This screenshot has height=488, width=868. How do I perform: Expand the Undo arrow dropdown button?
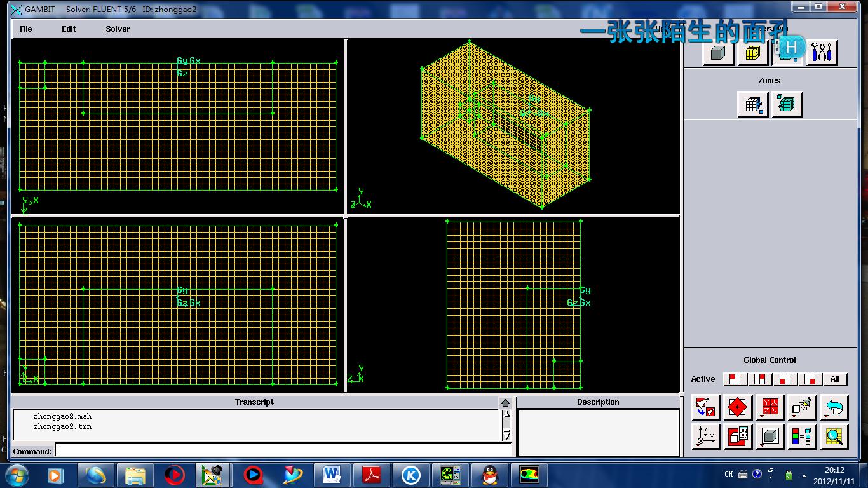point(834,407)
